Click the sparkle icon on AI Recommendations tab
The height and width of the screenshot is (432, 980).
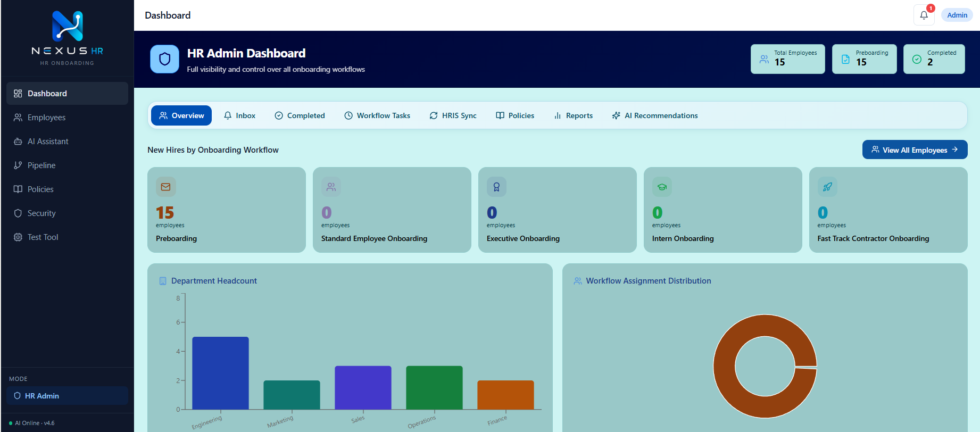pyautogui.click(x=616, y=115)
